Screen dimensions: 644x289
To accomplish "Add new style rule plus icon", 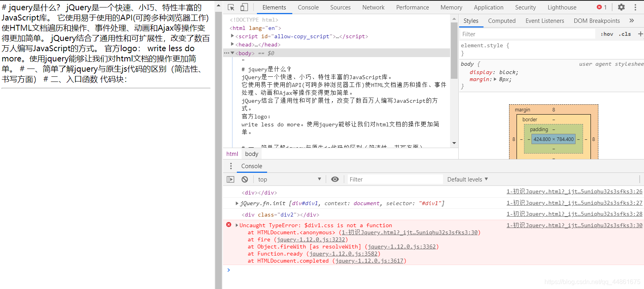I will [640, 34].
